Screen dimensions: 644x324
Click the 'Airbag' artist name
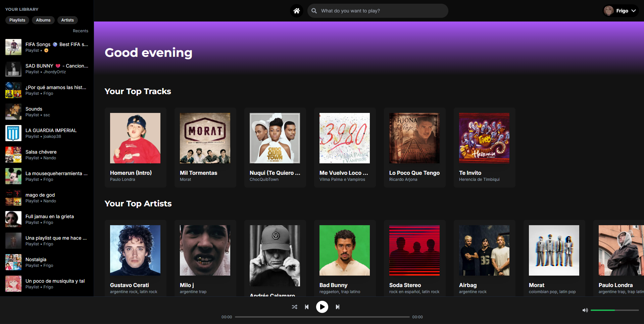468,285
